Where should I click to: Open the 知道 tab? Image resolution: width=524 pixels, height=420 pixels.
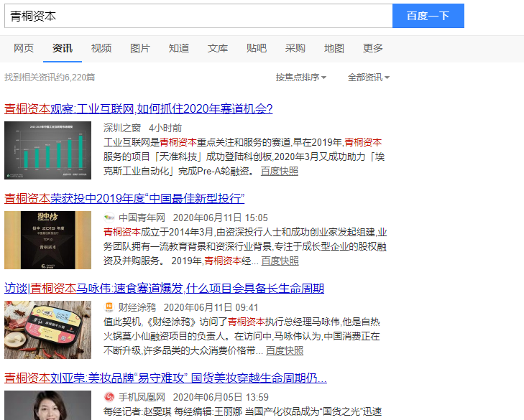(179, 48)
